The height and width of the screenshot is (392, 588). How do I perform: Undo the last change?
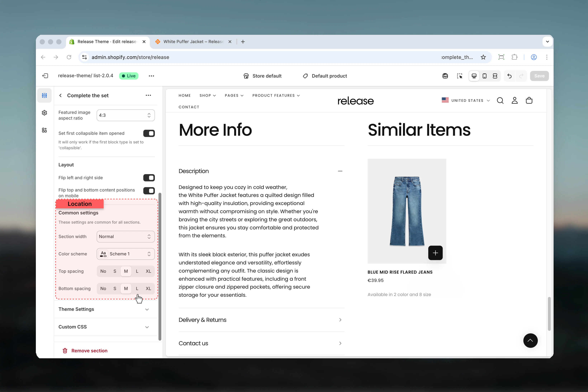tap(509, 76)
